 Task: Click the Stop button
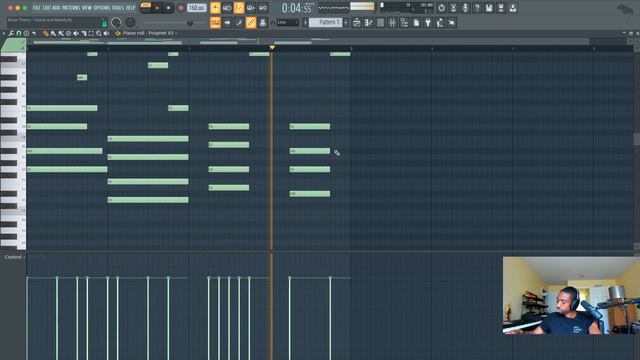[168, 8]
